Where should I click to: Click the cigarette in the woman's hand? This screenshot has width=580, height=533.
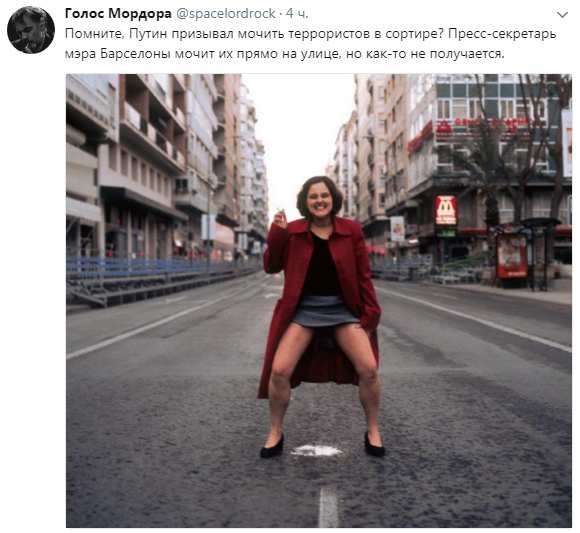tap(280, 211)
